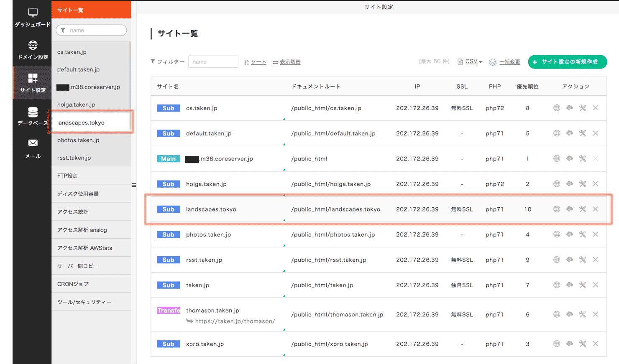This screenshot has height=364, width=619.
Task: Focus the sidebar name filter field
Action: click(x=91, y=30)
